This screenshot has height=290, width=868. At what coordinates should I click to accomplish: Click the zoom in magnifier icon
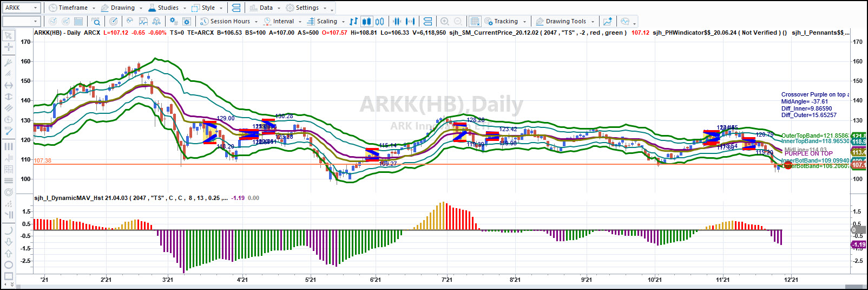(x=445, y=21)
